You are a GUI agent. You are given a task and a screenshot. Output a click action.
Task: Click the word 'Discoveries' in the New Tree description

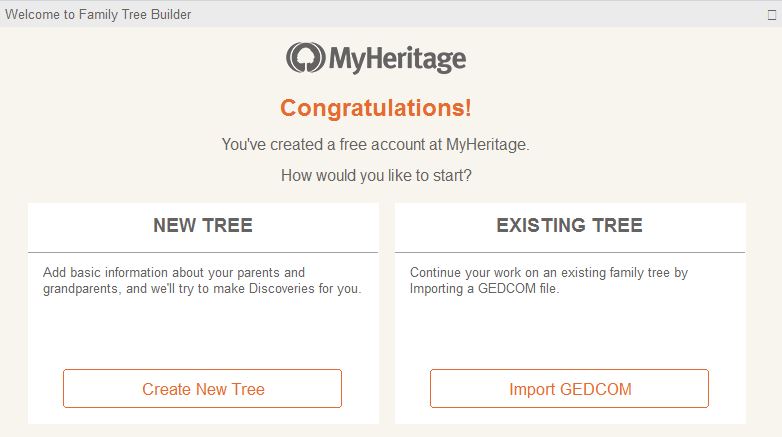[x=290, y=289]
